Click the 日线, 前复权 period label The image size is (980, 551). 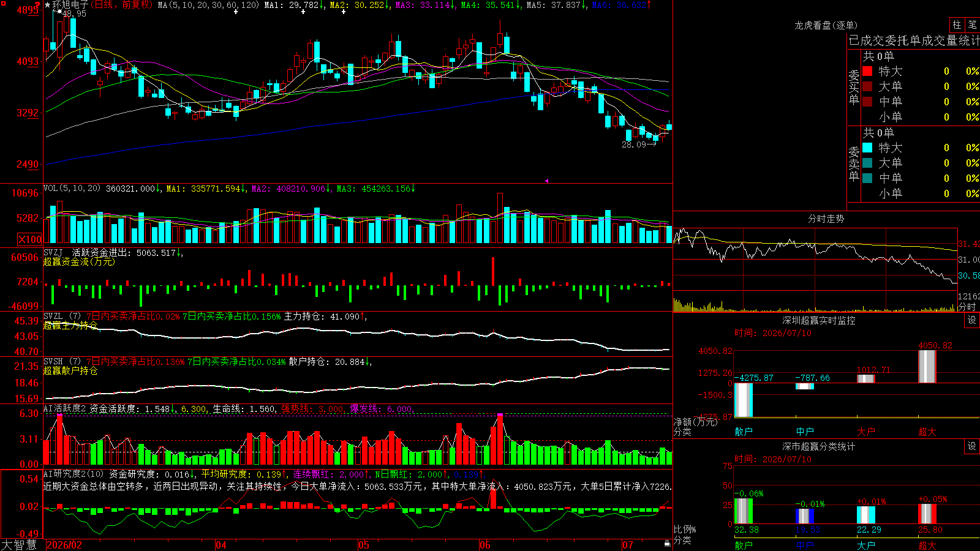tap(122, 5)
